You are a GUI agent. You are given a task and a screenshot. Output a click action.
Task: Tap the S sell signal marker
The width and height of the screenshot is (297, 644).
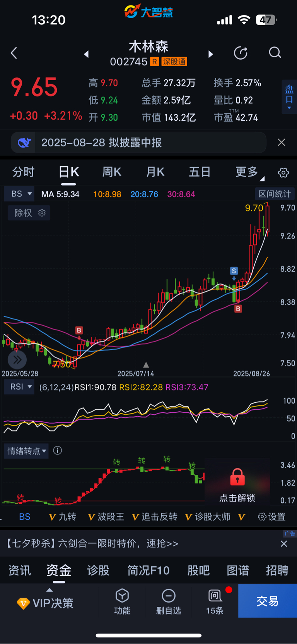234,271
